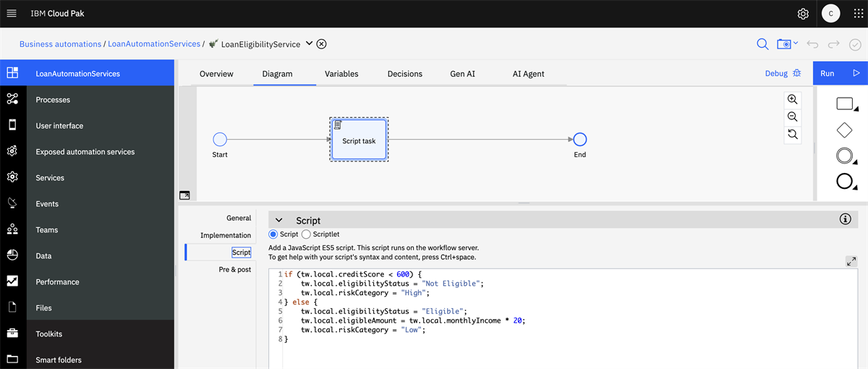Switch to the Decisions tab
The height and width of the screenshot is (369, 868).
point(405,74)
